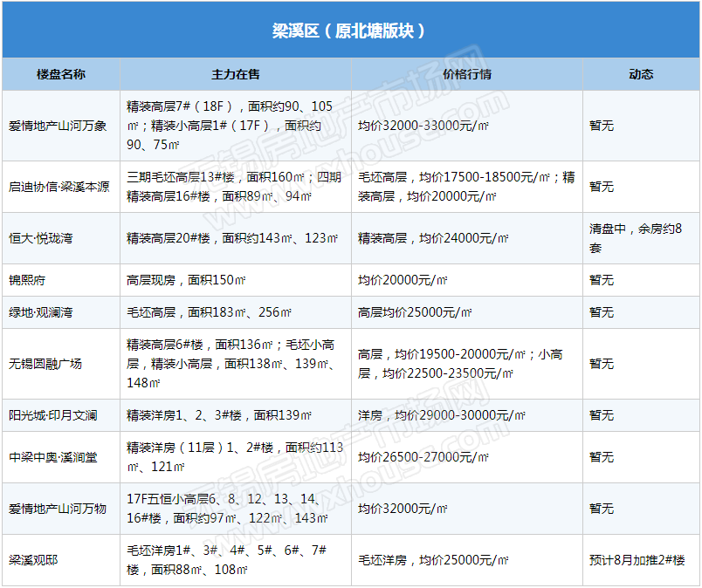The height and width of the screenshot is (588, 702).
Task: Click the 锦熙府 project name
Action: click(27, 280)
